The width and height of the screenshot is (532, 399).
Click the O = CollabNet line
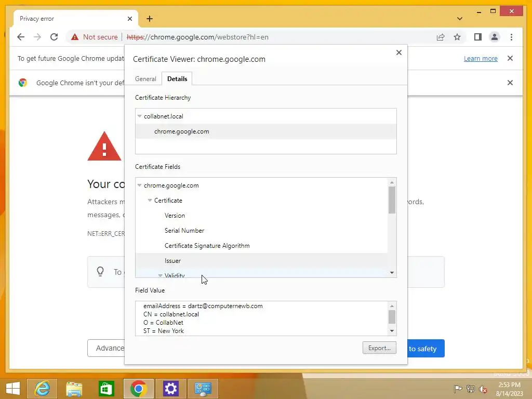tap(163, 323)
